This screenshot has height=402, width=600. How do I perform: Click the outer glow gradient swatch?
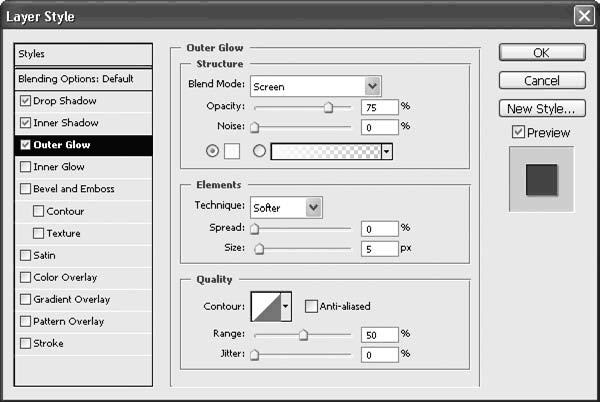click(325, 152)
